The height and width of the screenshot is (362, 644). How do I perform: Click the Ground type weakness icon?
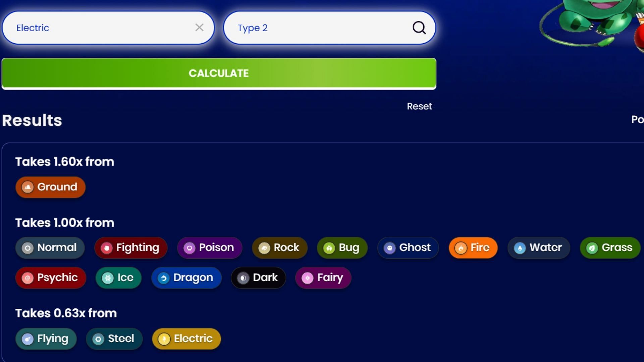pyautogui.click(x=28, y=187)
